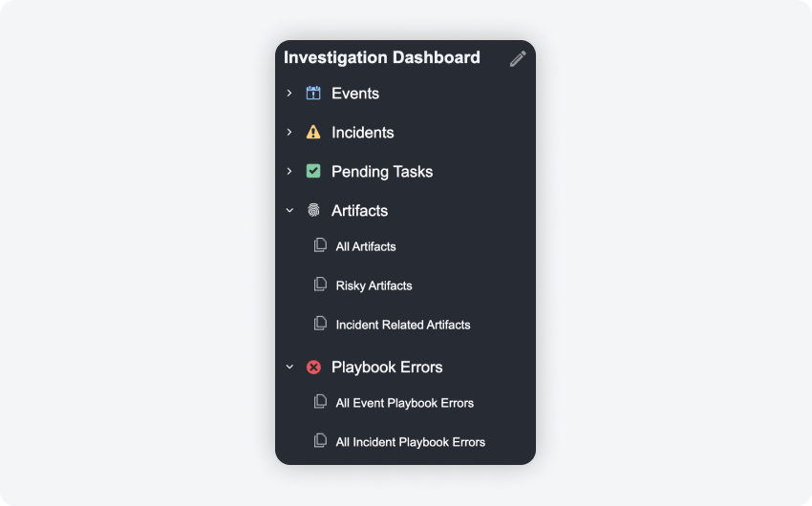Image resolution: width=812 pixels, height=506 pixels.
Task: Click the All Event Playbook Errors icon
Action: 320,402
